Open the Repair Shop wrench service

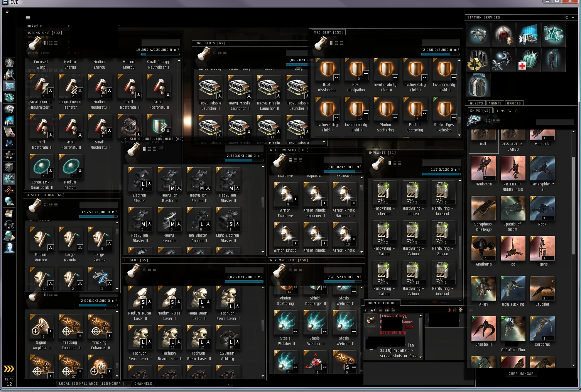click(x=504, y=60)
